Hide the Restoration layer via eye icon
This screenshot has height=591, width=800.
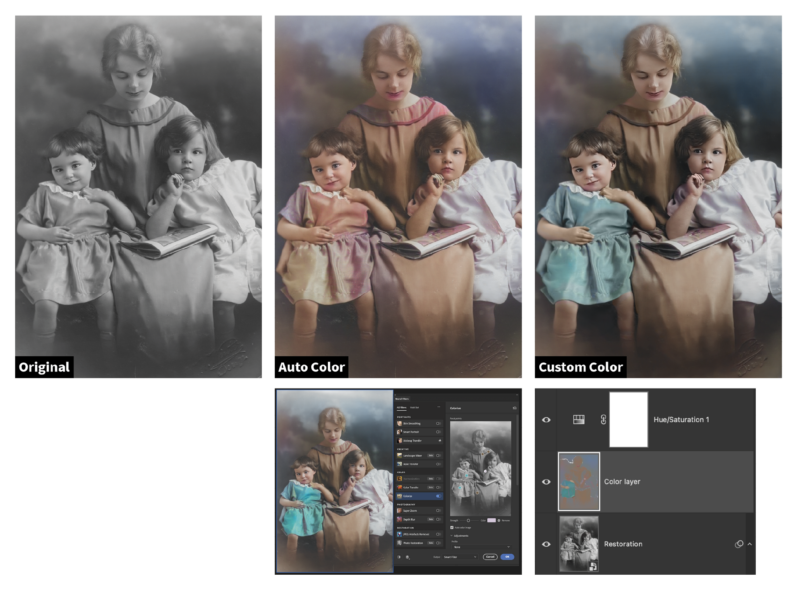point(546,544)
